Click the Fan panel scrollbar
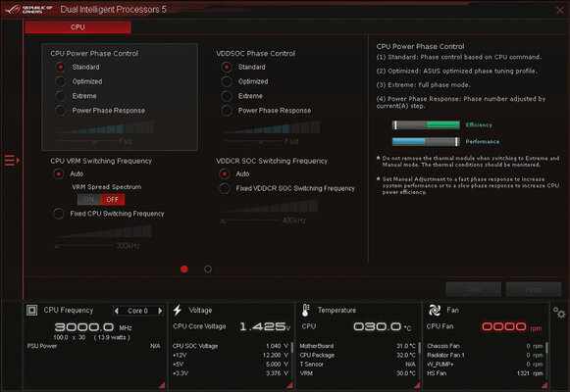This screenshot has width=570, height=392. point(546,348)
